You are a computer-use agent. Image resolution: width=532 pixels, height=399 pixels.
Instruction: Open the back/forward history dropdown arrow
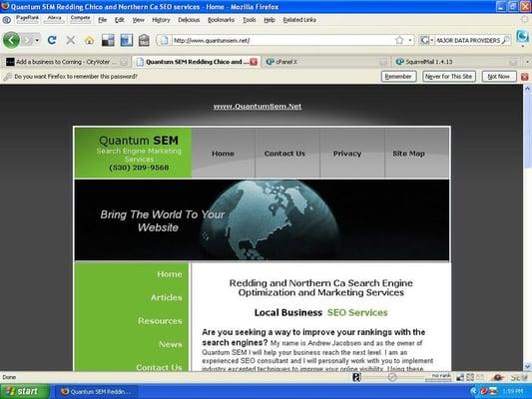[x=37, y=40]
